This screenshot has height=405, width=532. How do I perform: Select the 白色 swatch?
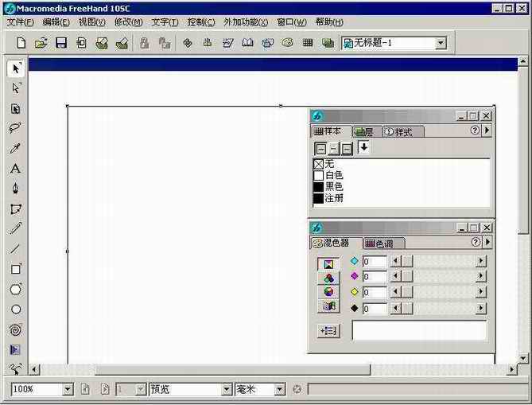pyautogui.click(x=401, y=175)
